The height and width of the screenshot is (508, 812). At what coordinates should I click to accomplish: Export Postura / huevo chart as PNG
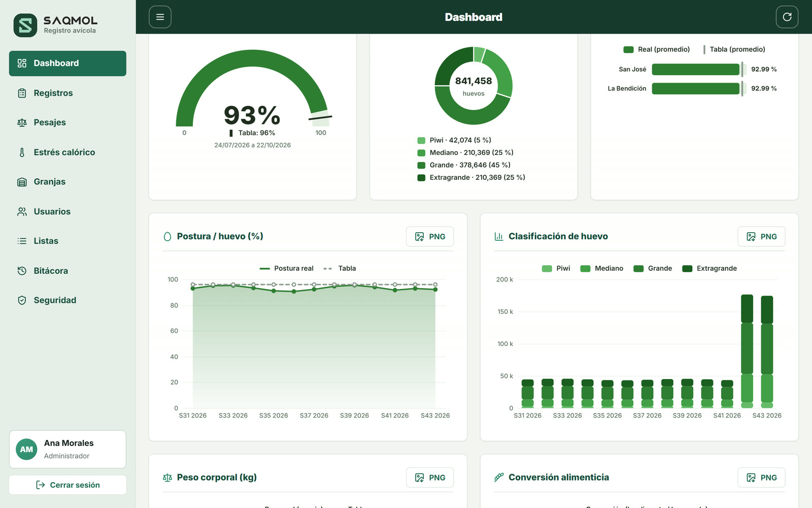click(x=430, y=237)
